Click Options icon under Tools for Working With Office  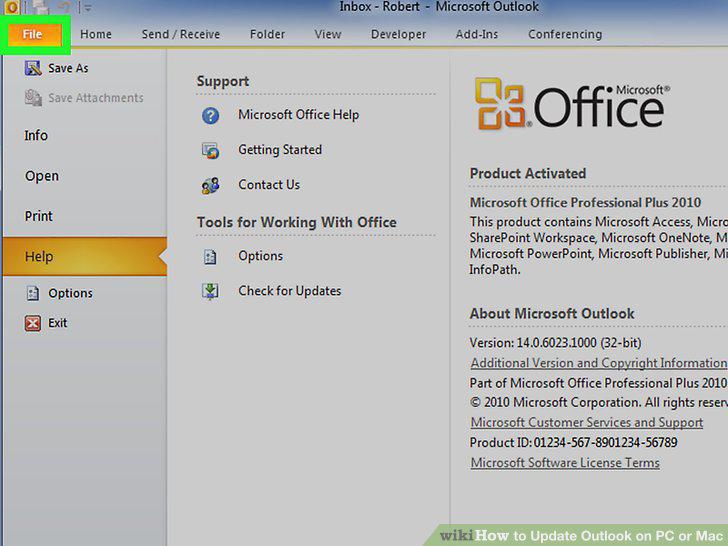210,256
